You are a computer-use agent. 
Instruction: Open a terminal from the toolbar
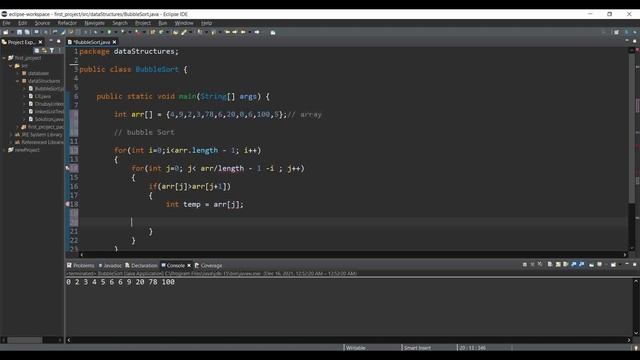[x=36, y=32]
